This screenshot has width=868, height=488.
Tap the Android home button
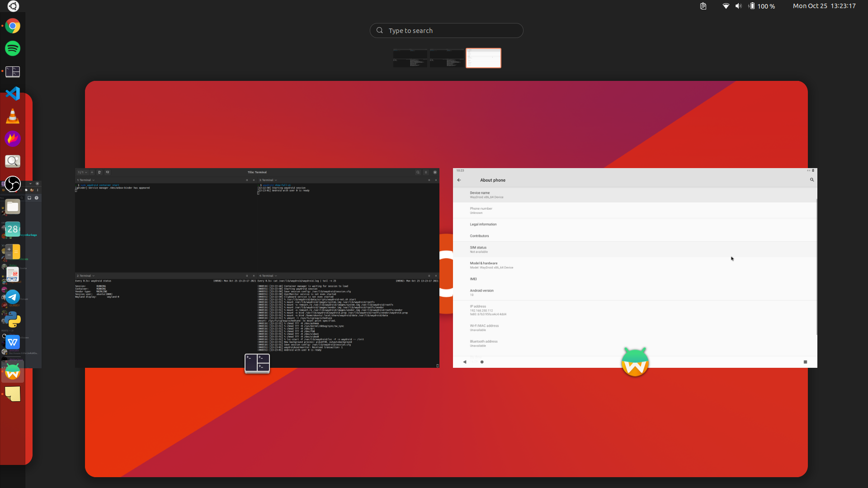click(x=482, y=361)
